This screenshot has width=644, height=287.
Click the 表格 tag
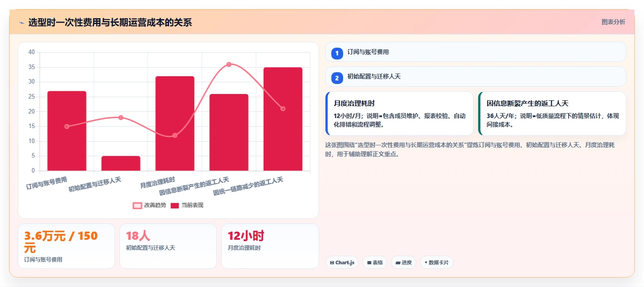[374, 262]
